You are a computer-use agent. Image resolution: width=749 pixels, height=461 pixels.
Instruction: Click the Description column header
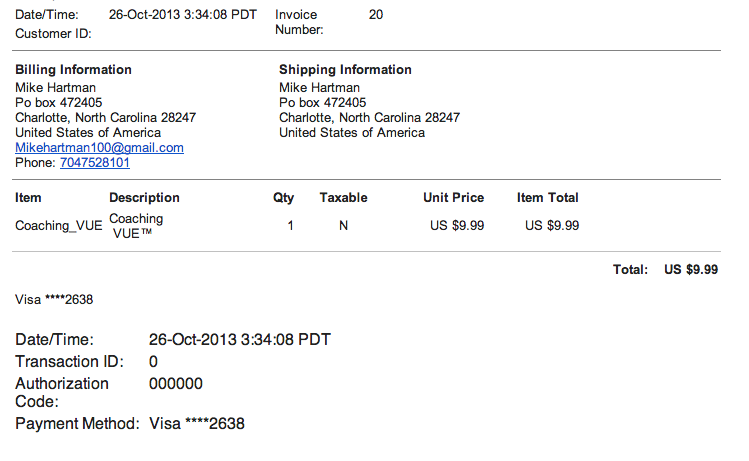(x=144, y=198)
